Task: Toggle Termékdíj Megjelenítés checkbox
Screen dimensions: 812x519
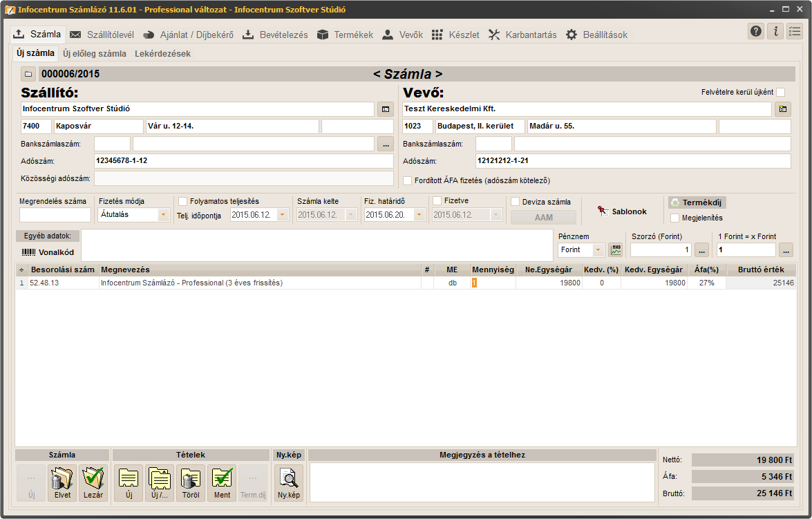Action: pos(674,218)
